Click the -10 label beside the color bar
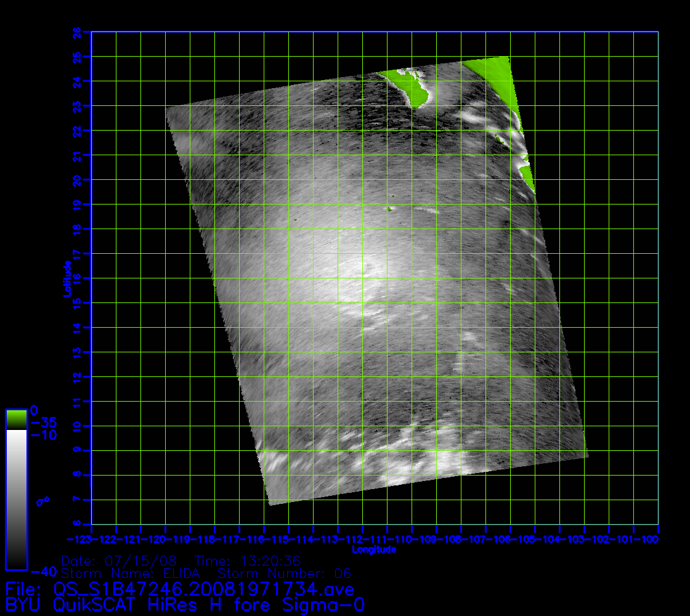This screenshot has height=616, width=690. (43, 435)
